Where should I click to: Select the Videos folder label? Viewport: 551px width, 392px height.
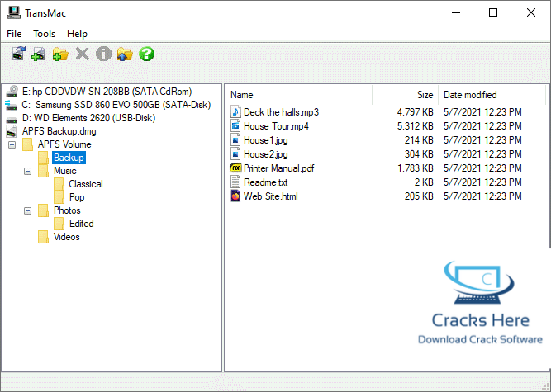[x=67, y=237]
